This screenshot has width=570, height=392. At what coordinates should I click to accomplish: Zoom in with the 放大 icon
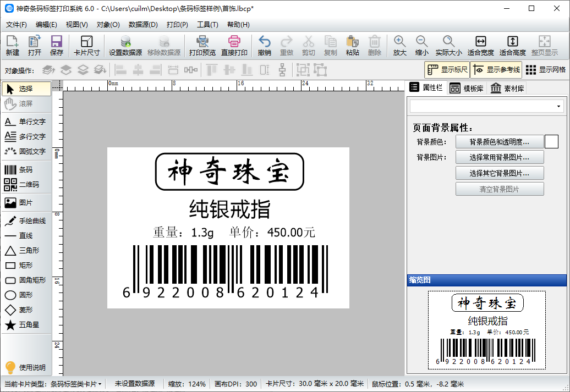[399, 46]
